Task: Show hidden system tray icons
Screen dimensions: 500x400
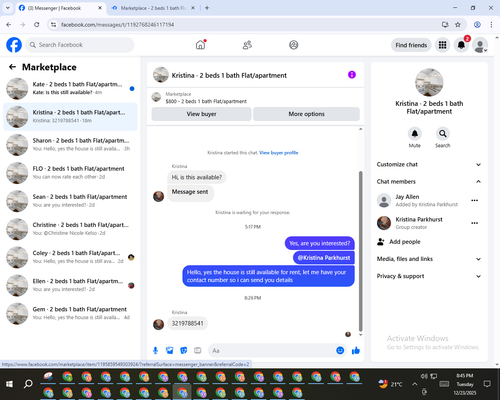Action: click(414, 384)
